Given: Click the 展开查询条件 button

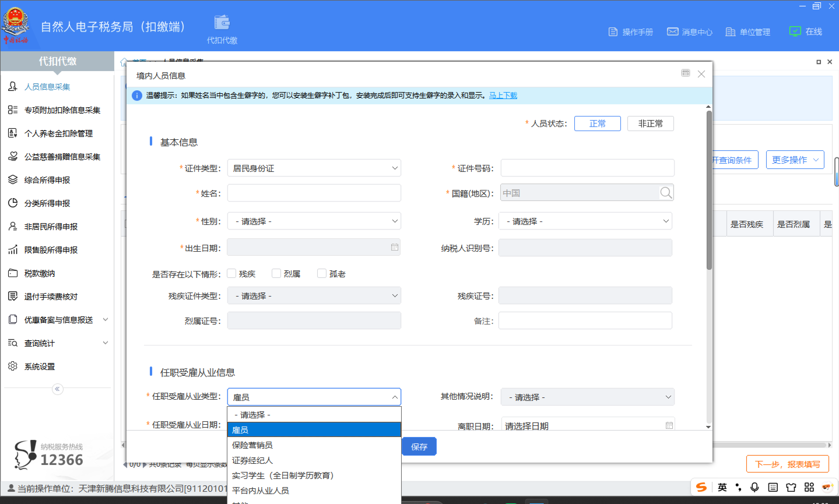Looking at the screenshot, I should pyautogui.click(x=735, y=160).
